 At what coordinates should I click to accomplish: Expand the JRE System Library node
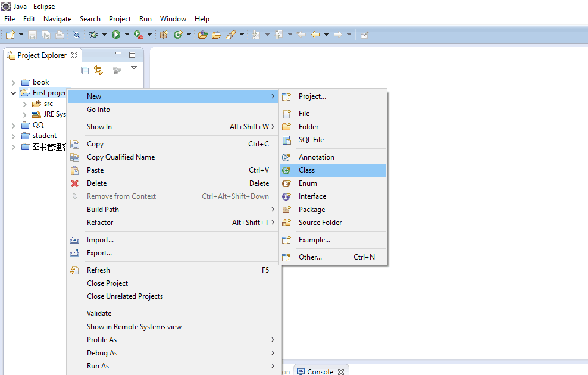click(25, 114)
